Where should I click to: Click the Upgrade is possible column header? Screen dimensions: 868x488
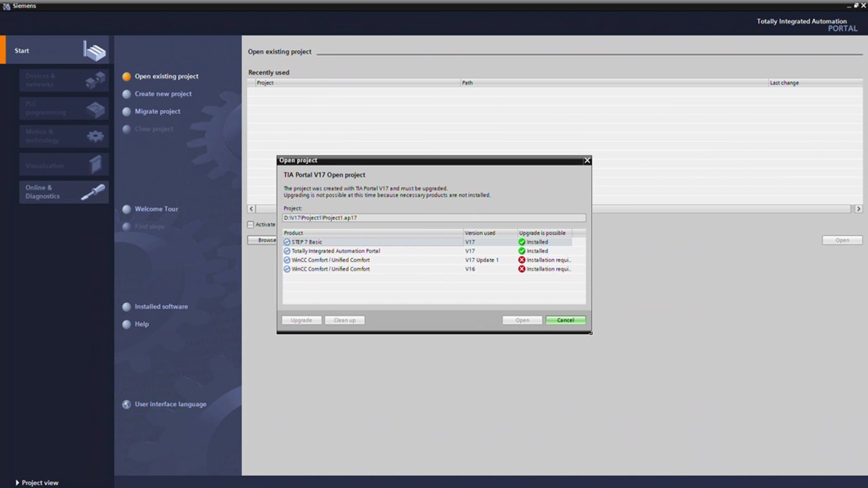[x=545, y=233]
